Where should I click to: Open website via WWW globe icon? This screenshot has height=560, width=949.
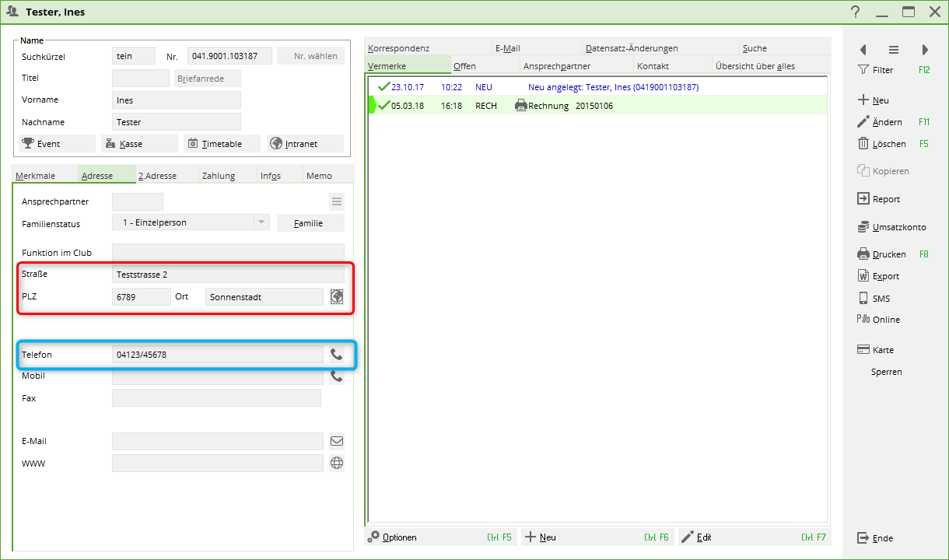coord(337,463)
